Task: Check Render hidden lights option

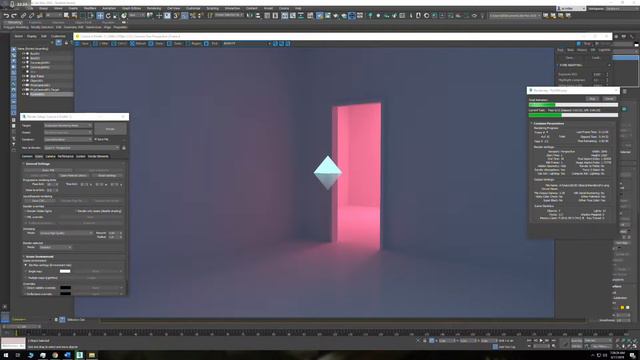Action: [x=25, y=211]
